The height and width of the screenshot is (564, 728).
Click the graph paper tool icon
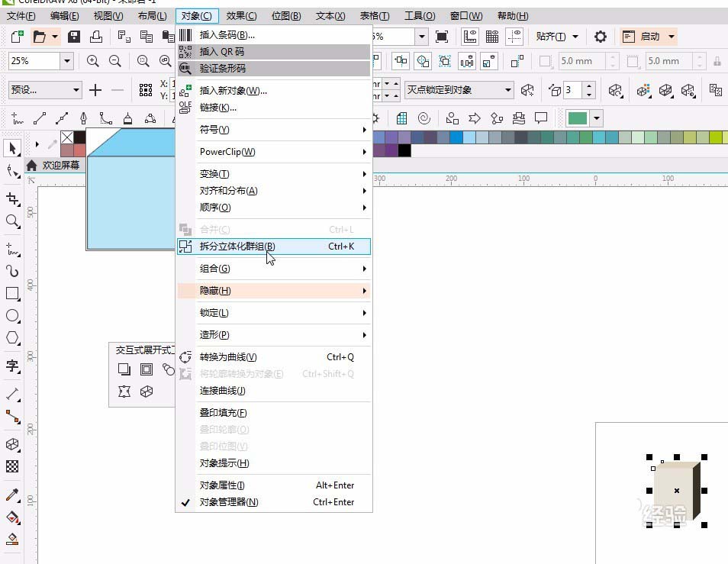[x=401, y=118]
